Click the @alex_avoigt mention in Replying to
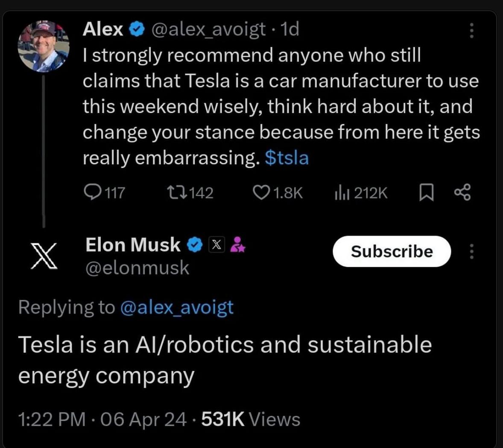The height and width of the screenshot is (448, 503). click(177, 307)
